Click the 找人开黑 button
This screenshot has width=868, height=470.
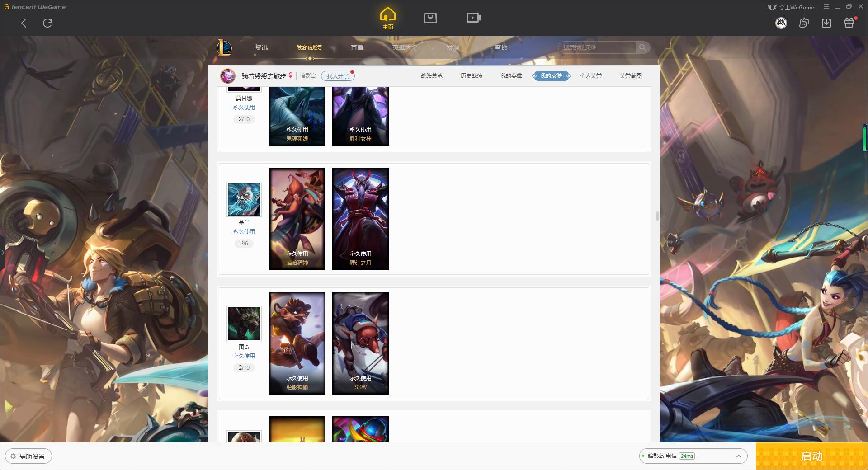coord(338,76)
